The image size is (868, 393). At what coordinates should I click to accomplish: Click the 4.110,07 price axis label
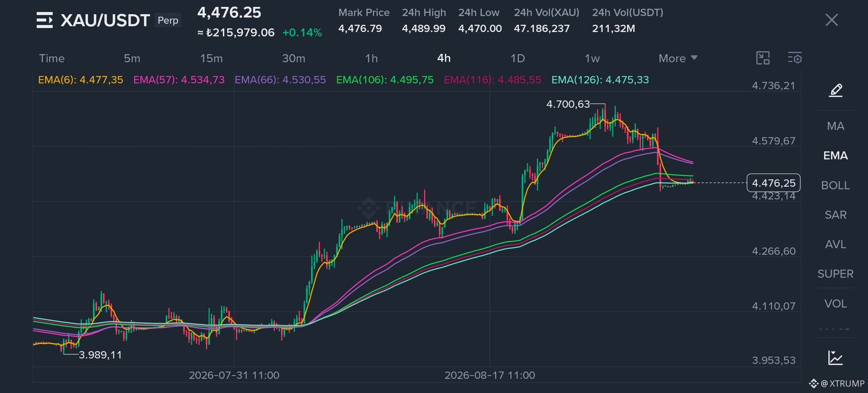[773, 306]
